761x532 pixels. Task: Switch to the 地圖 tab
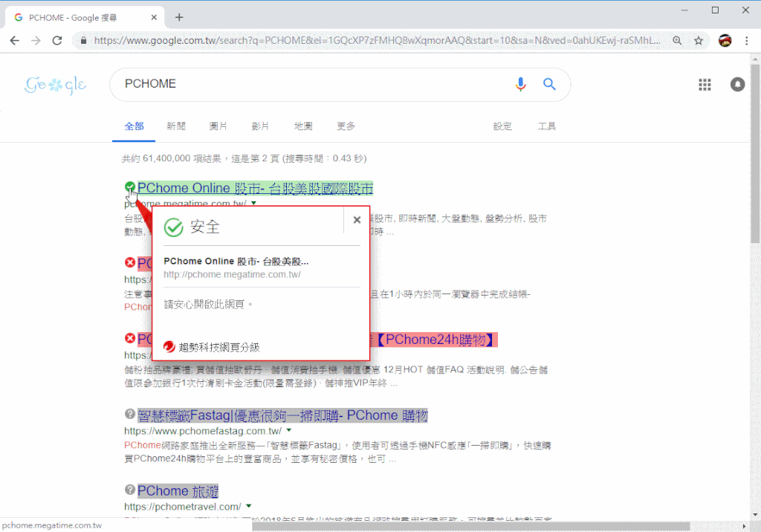(303, 126)
